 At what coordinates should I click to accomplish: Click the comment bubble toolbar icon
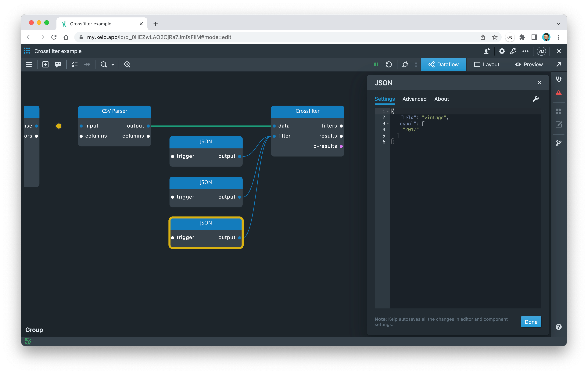point(58,64)
